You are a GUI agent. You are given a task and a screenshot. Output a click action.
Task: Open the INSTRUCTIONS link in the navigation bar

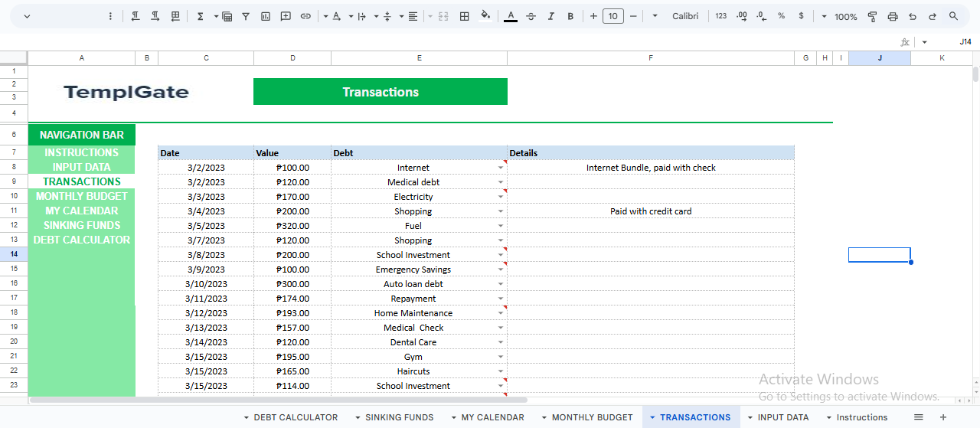(x=81, y=152)
